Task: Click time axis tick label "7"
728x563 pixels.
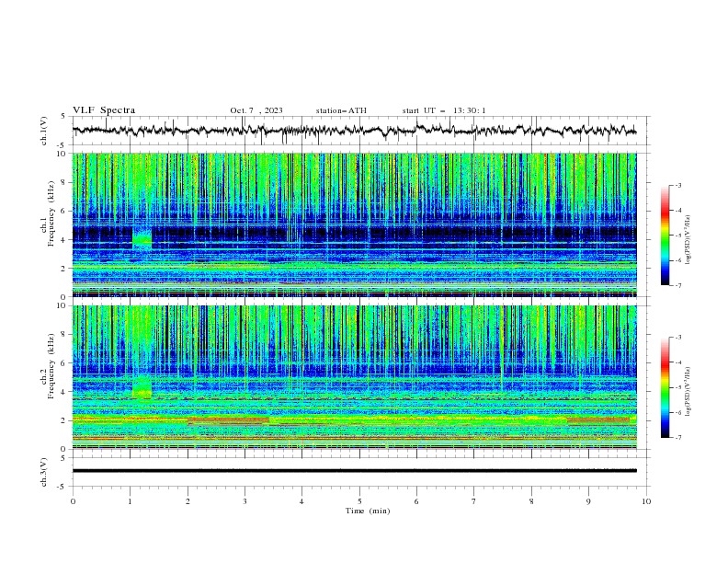Action: click(474, 501)
